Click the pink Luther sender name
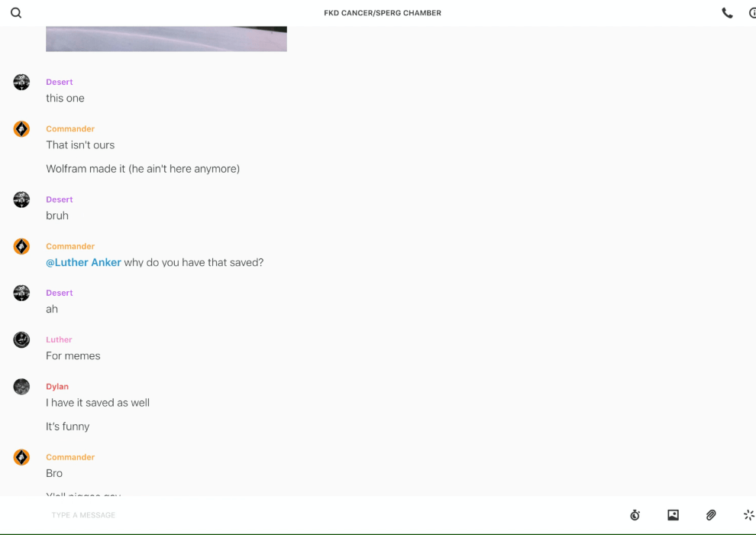Screen dimensions: 756x535 [x=59, y=339]
